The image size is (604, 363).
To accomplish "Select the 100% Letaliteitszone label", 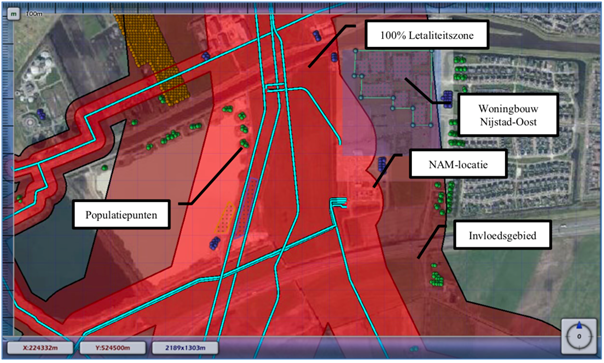I will 427,35.
